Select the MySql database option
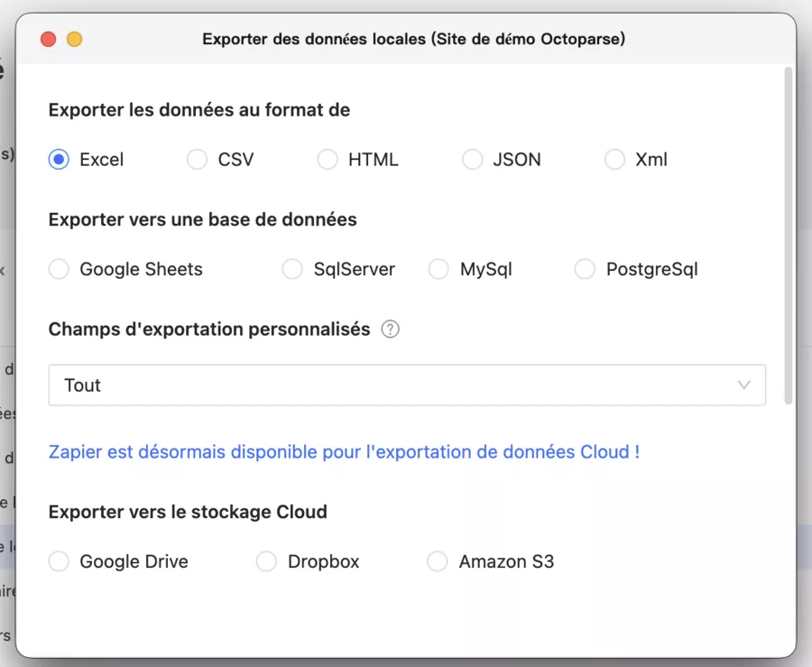This screenshot has width=812, height=667. click(438, 269)
